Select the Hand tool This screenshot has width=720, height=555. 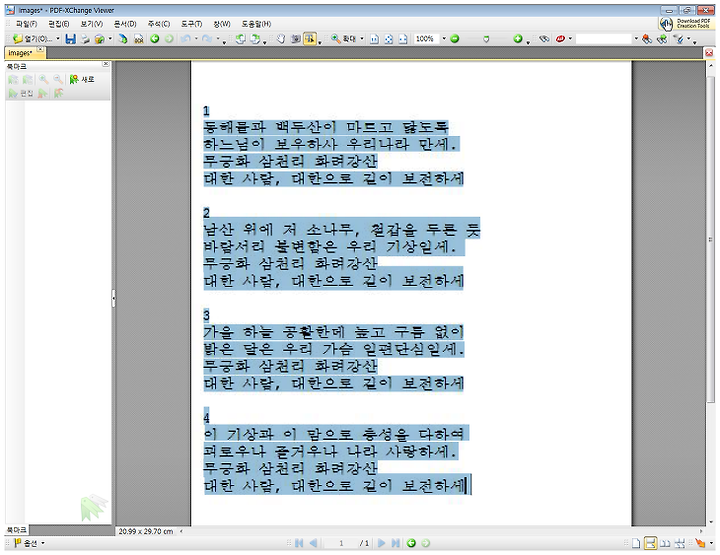(281, 39)
